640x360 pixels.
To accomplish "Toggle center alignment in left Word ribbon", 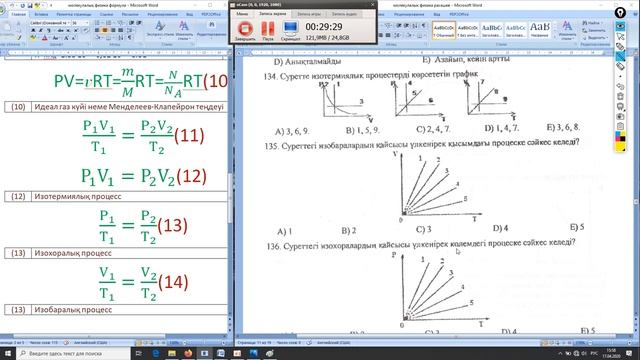I will point(104,30).
